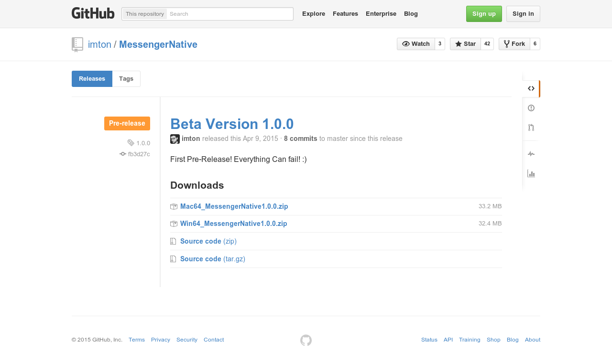Image resolution: width=612 pixels, height=364 pixels.
Task: Open Enterprise in the top navigation
Action: [x=381, y=14]
